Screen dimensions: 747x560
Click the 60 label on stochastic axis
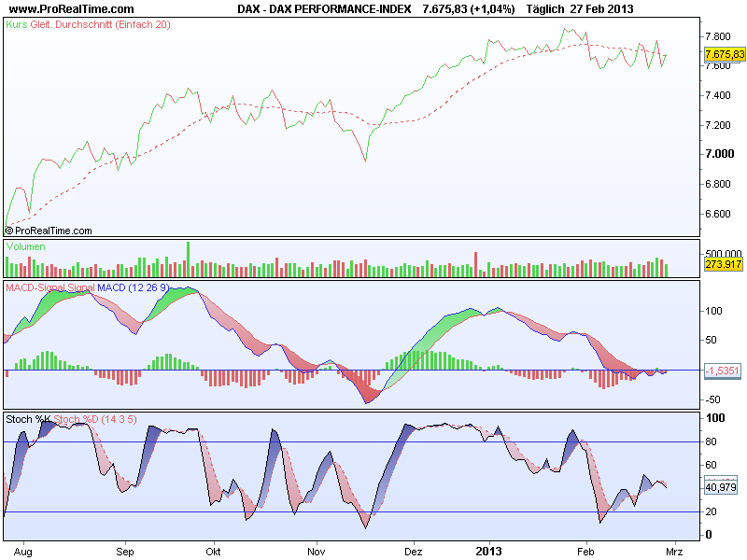coord(711,465)
